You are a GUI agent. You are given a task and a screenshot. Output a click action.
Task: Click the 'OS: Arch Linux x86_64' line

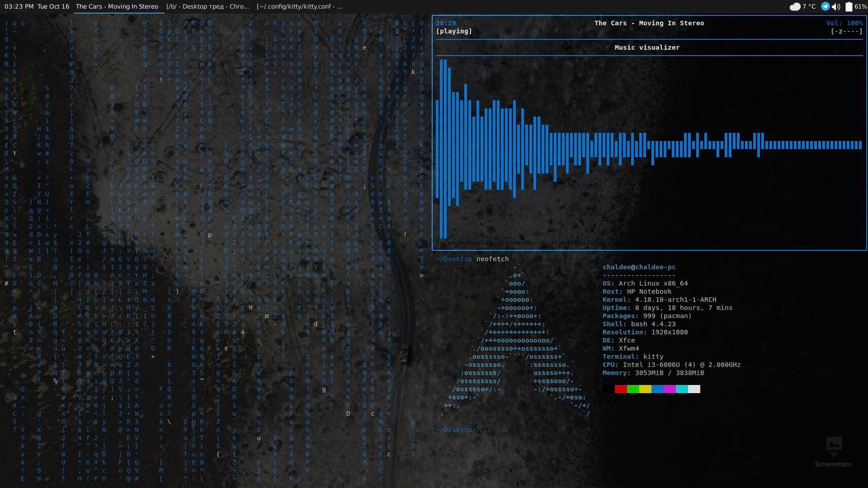click(x=645, y=283)
